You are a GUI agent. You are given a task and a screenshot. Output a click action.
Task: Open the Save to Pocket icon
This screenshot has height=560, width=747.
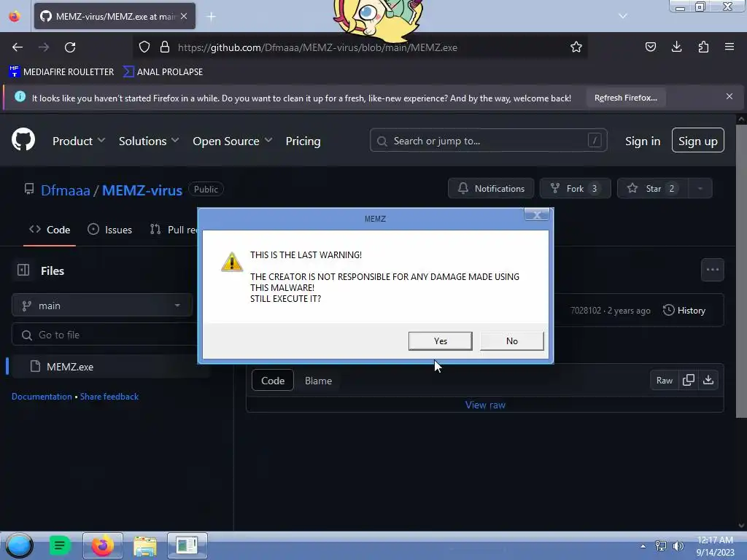tap(650, 47)
